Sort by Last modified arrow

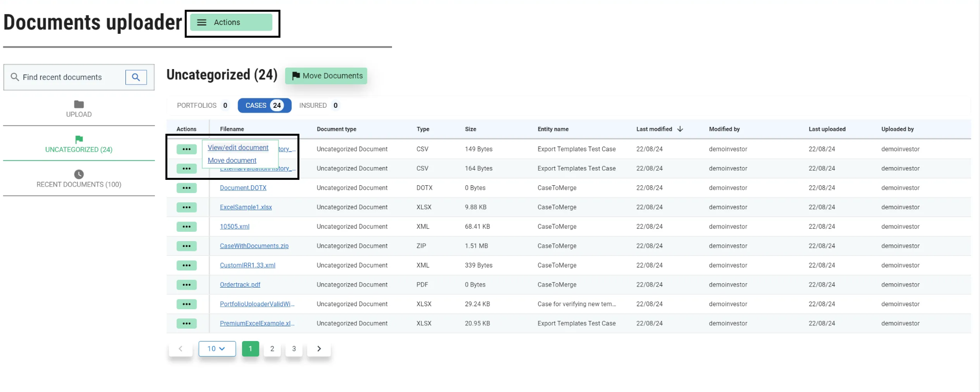coord(680,129)
